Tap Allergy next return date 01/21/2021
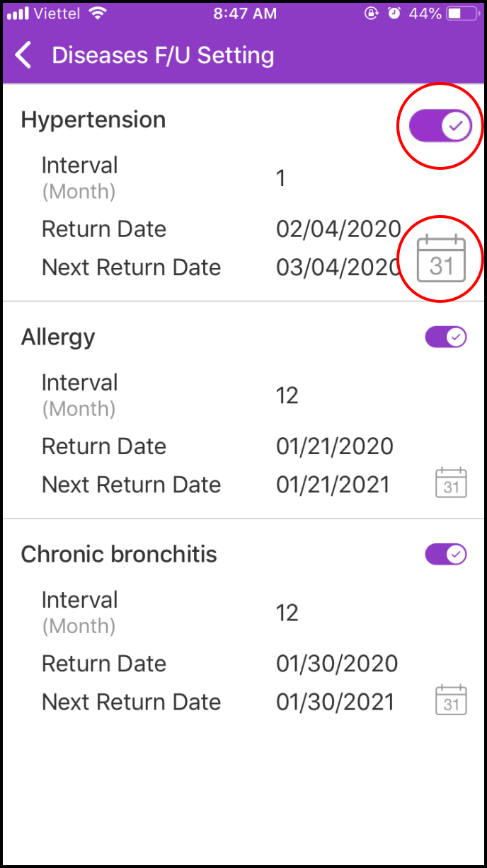The width and height of the screenshot is (487, 868). [x=333, y=485]
